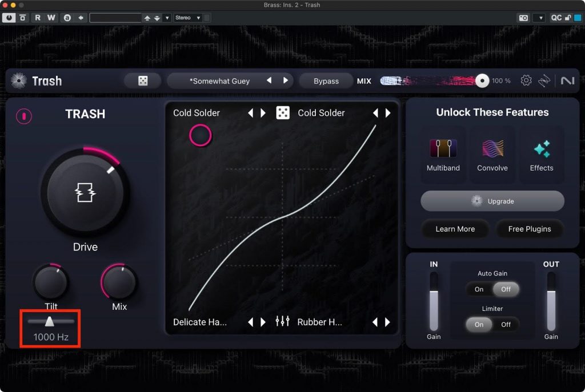
Task: Click the Upgrade button
Action: pyautogui.click(x=492, y=201)
